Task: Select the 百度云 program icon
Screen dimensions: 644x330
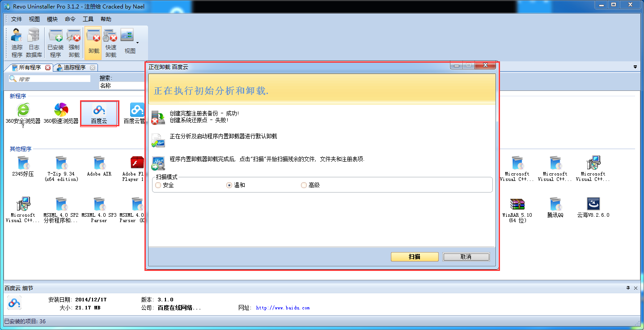Action: click(x=99, y=113)
